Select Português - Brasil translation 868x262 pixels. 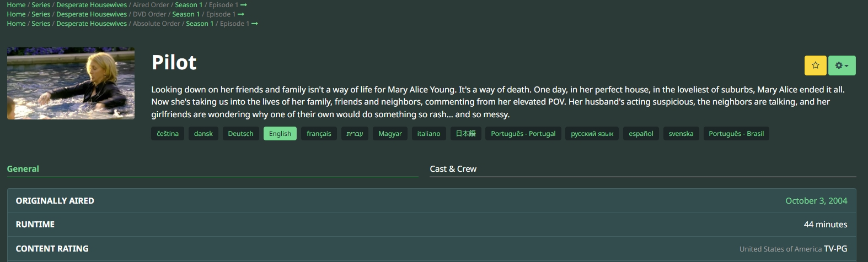736,134
